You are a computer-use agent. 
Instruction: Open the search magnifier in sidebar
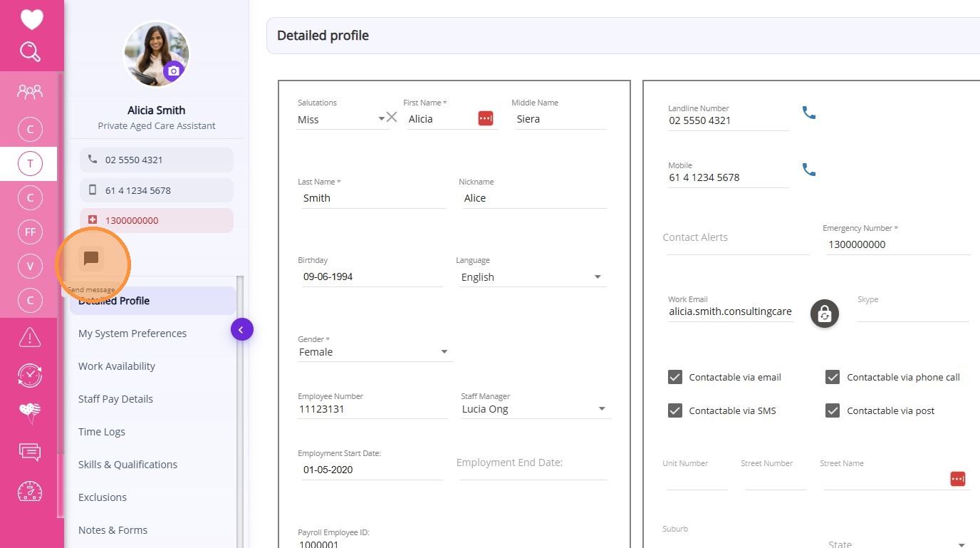point(30,52)
